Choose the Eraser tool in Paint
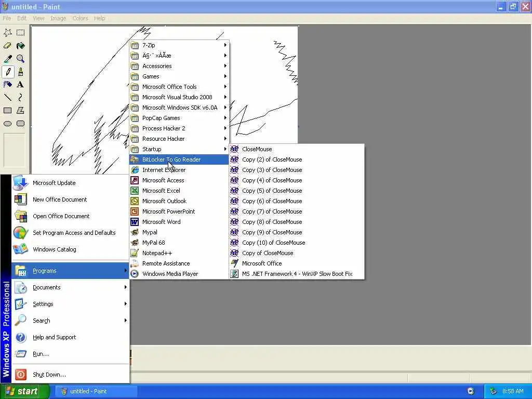This screenshot has width=532, height=399. [x=7, y=46]
